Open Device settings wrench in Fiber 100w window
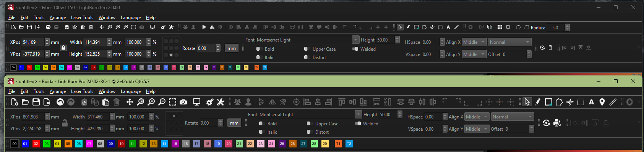The width and height of the screenshot is (644, 152). [171, 27]
